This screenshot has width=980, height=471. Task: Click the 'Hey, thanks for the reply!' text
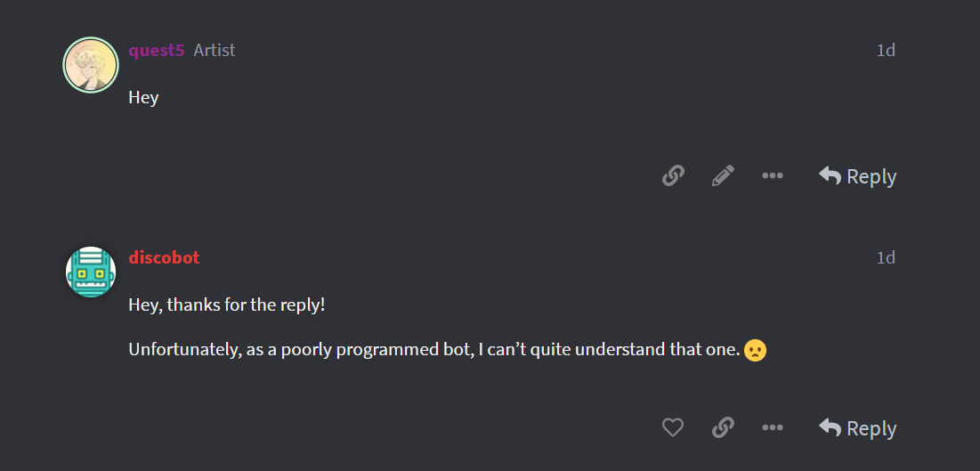point(227,306)
